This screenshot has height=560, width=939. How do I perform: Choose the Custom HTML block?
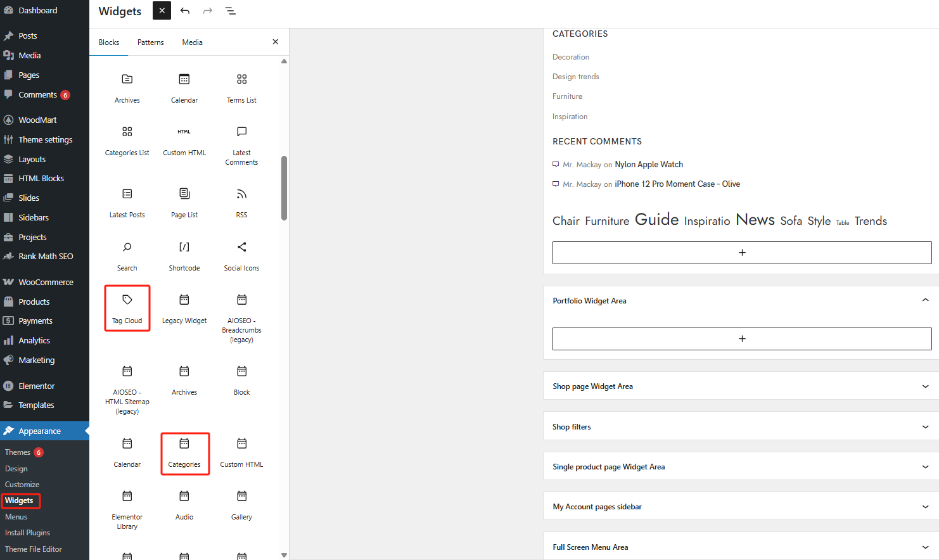[184, 140]
